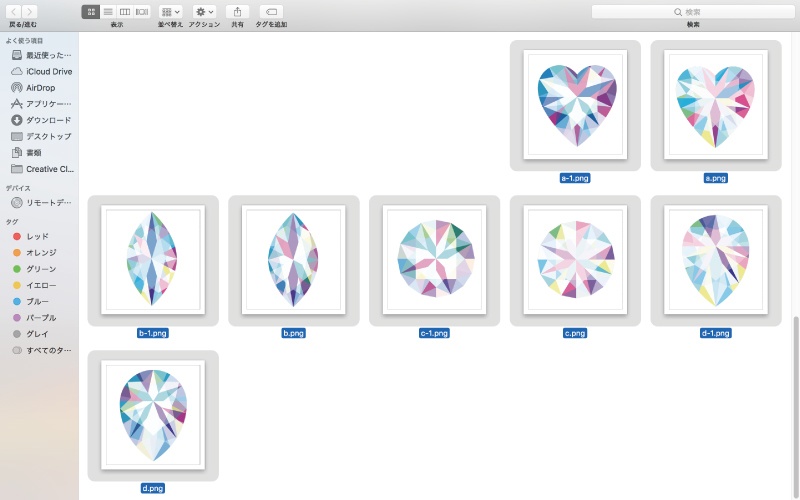Open Desktop (デスクトップ) in sidebar
Screen dimensions: 800x500
click(41, 136)
